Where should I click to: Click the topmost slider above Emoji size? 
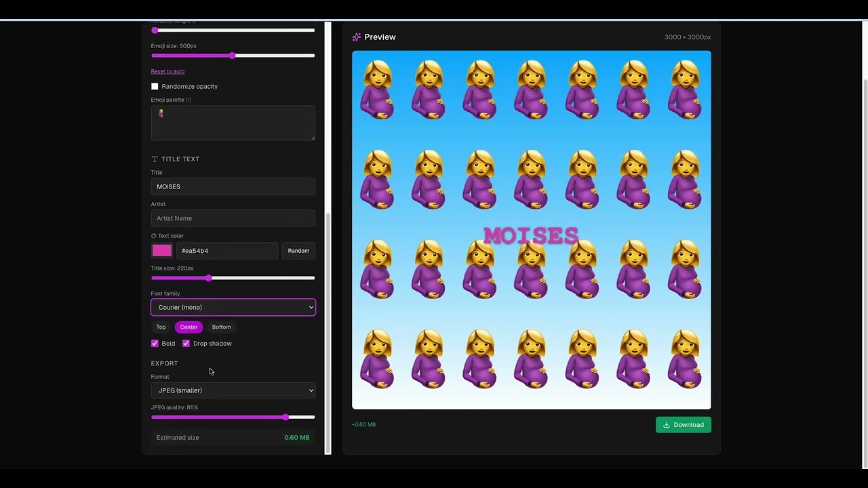(x=233, y=30)
